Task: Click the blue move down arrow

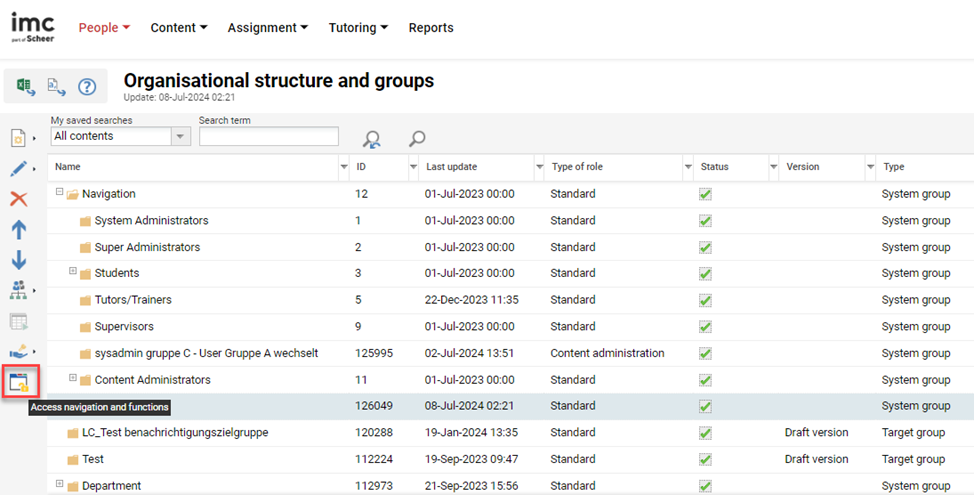Action: (18, 260)
